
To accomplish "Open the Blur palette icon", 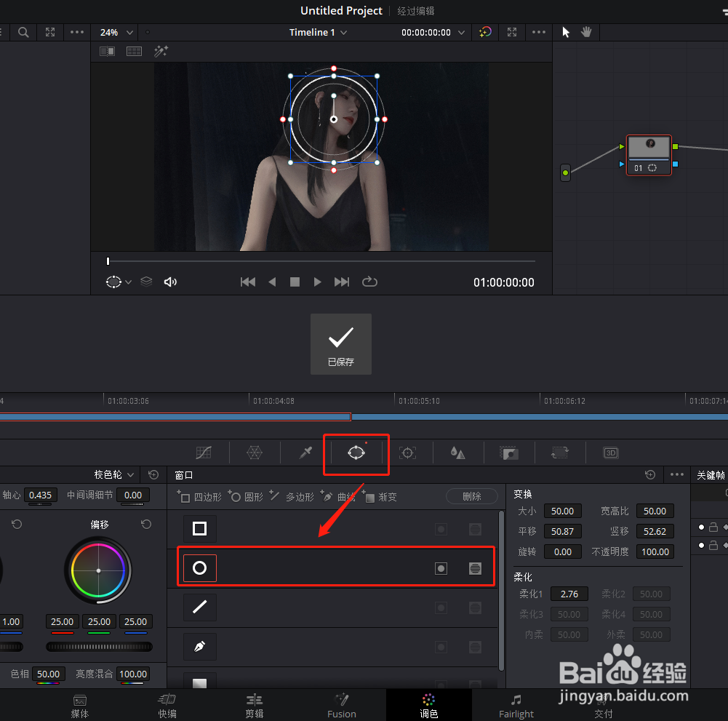I will [x=457, y=453].
